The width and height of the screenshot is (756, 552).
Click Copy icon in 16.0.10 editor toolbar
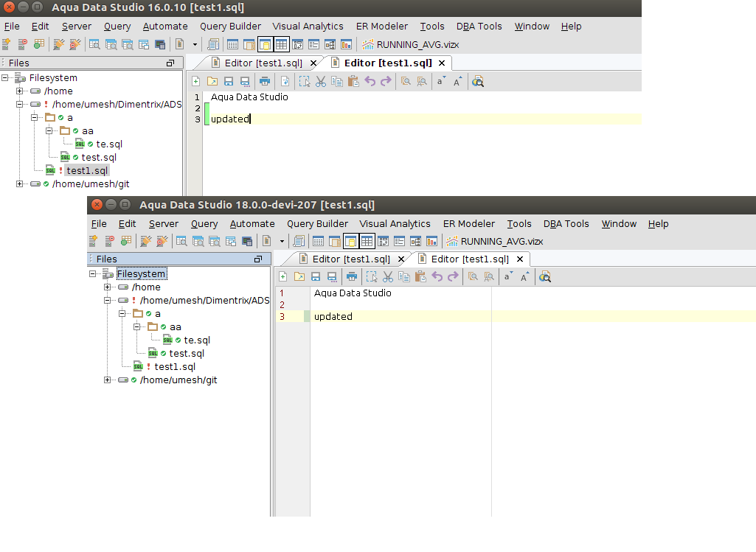(337, 81)
